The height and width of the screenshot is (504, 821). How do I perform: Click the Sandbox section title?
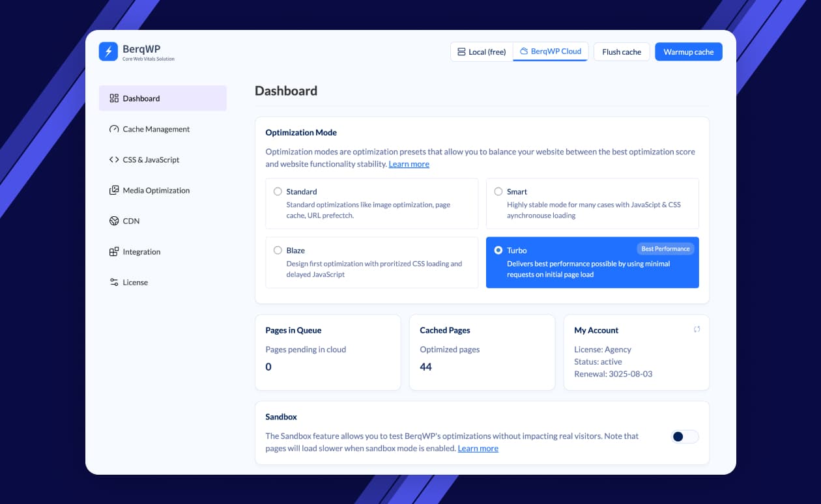tap(281, 416)
